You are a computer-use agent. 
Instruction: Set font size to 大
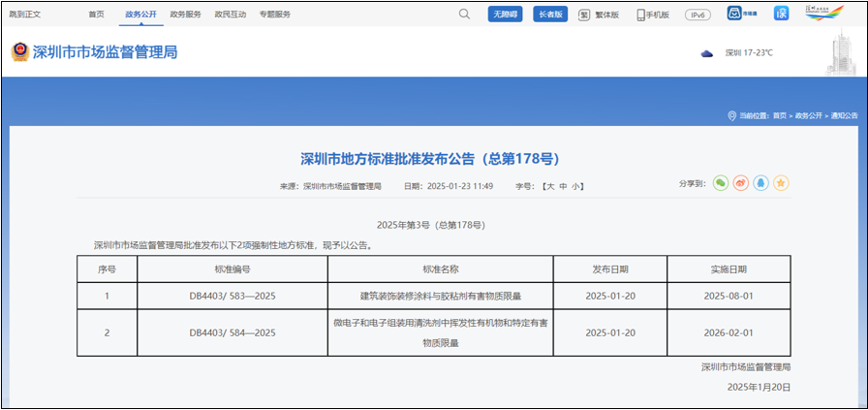548,186
